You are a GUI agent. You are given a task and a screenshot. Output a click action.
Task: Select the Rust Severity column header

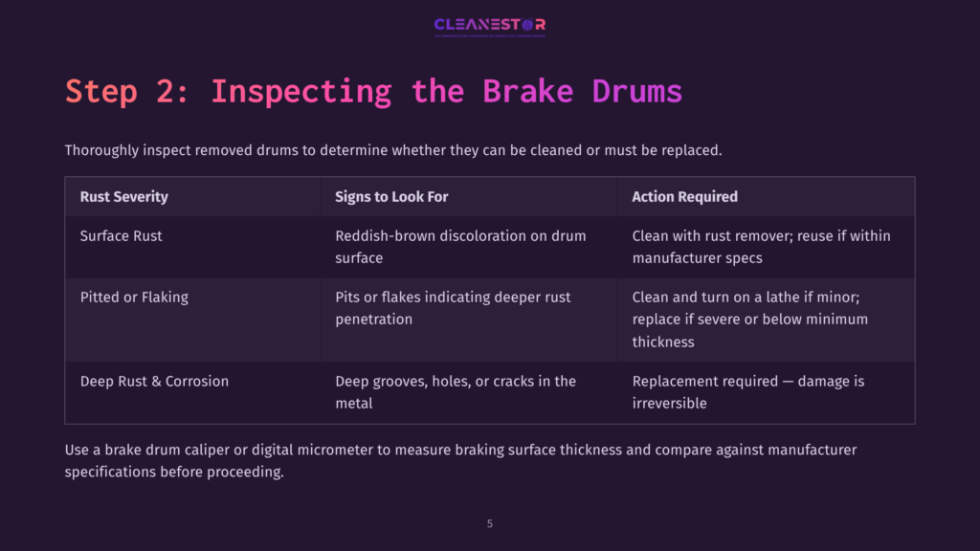point(123,197)
